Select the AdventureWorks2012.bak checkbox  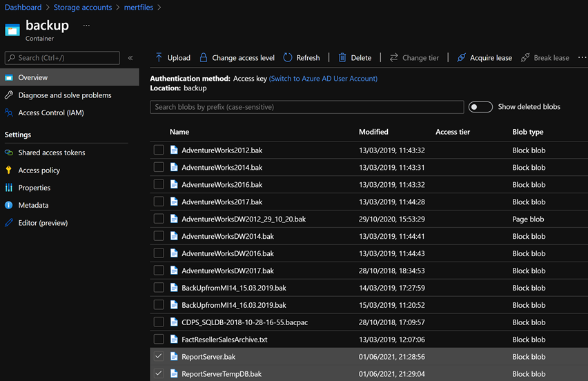coord(159,150)
